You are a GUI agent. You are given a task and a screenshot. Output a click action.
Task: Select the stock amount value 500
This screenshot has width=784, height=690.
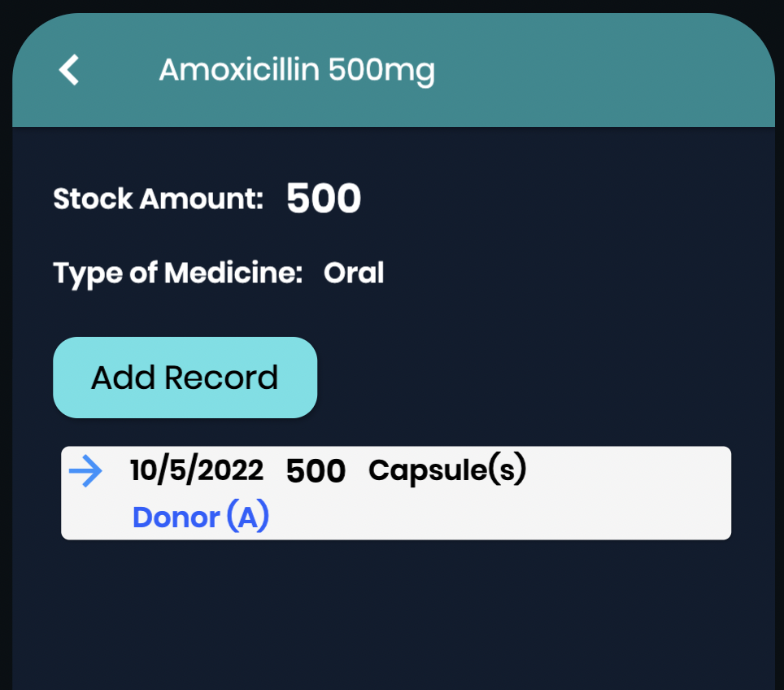tap(324, 199)
